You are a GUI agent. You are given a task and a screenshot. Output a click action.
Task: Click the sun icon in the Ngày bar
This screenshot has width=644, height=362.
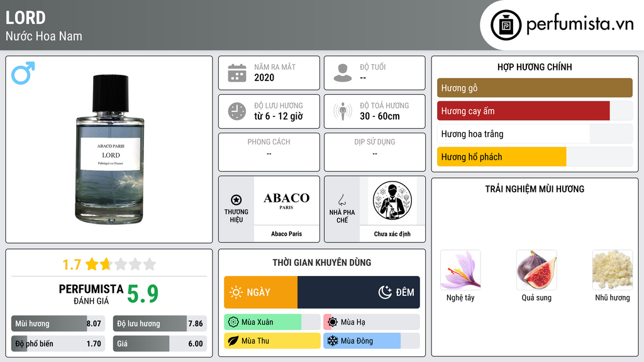tap(236, 292)
